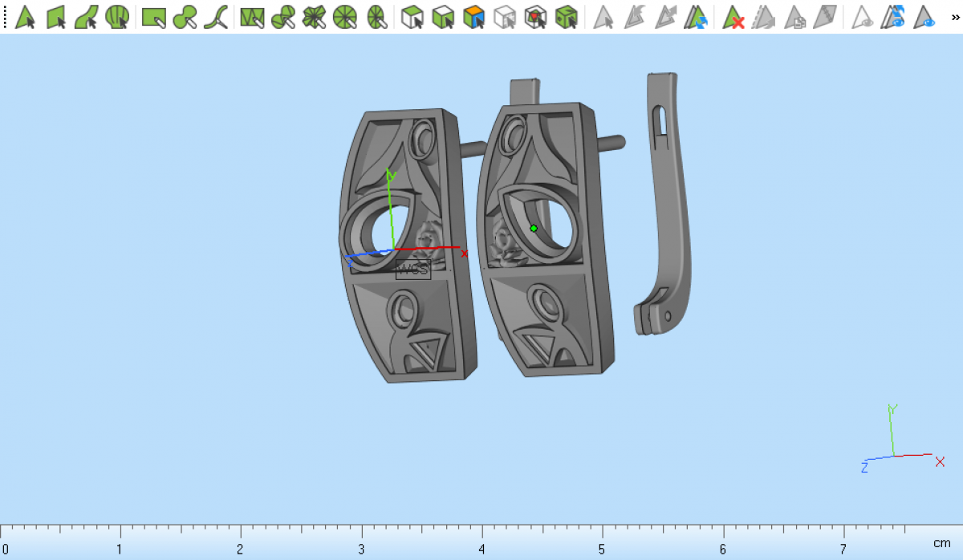
Task: Toggle the triangle with blue eye icon
Action: (925, 17)
